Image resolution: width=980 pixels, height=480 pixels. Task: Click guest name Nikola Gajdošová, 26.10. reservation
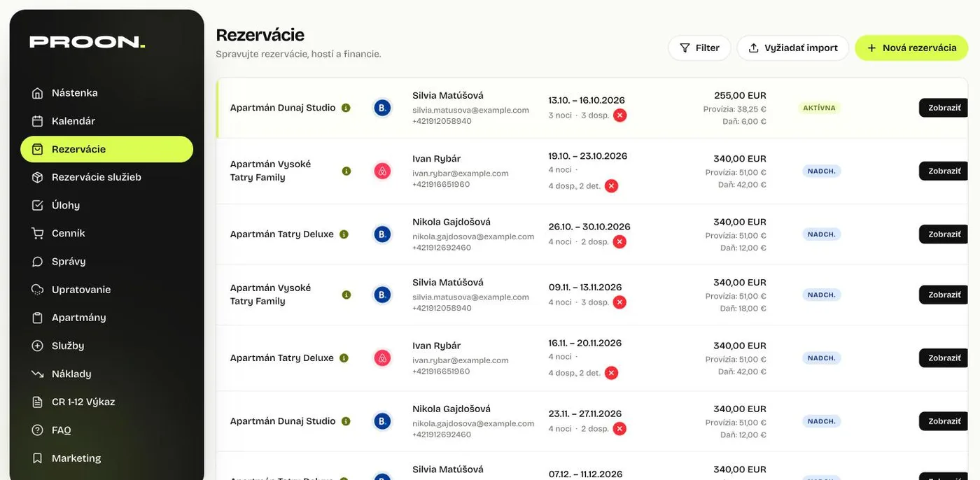point(451,222)
